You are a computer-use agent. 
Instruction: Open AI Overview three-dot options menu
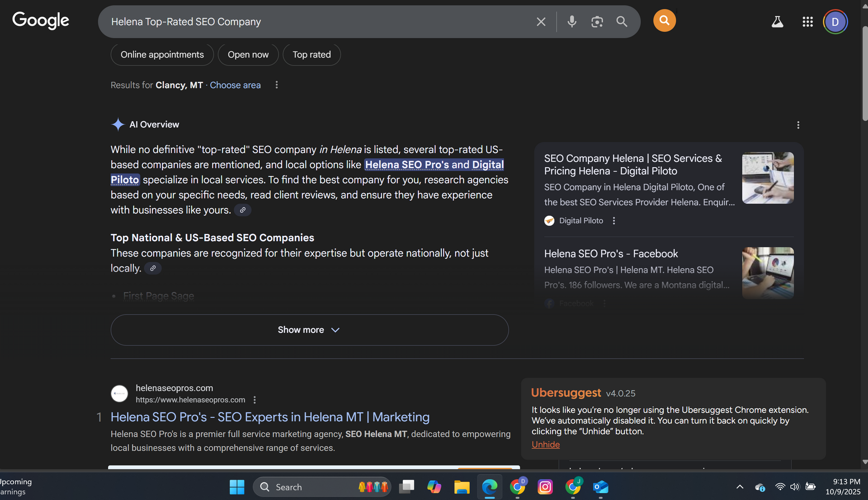click(798, 125)
